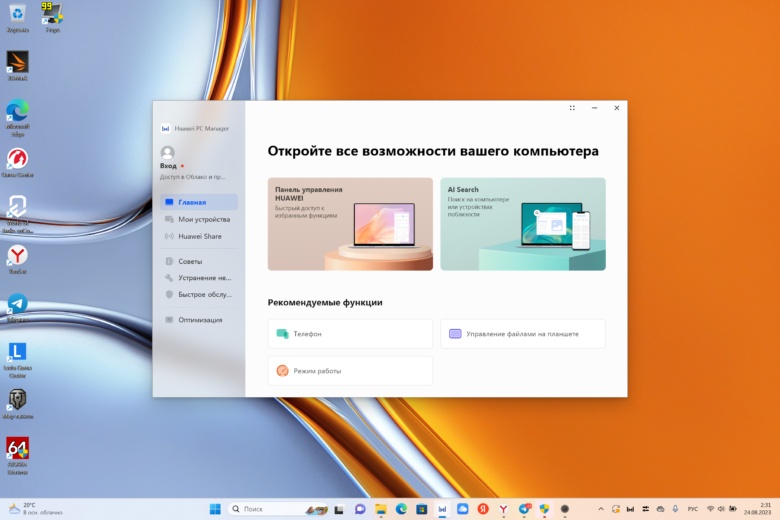Open File Explorer from the taskbar
The height and width of the screenshot is (520, 780).
click(381, 509)
